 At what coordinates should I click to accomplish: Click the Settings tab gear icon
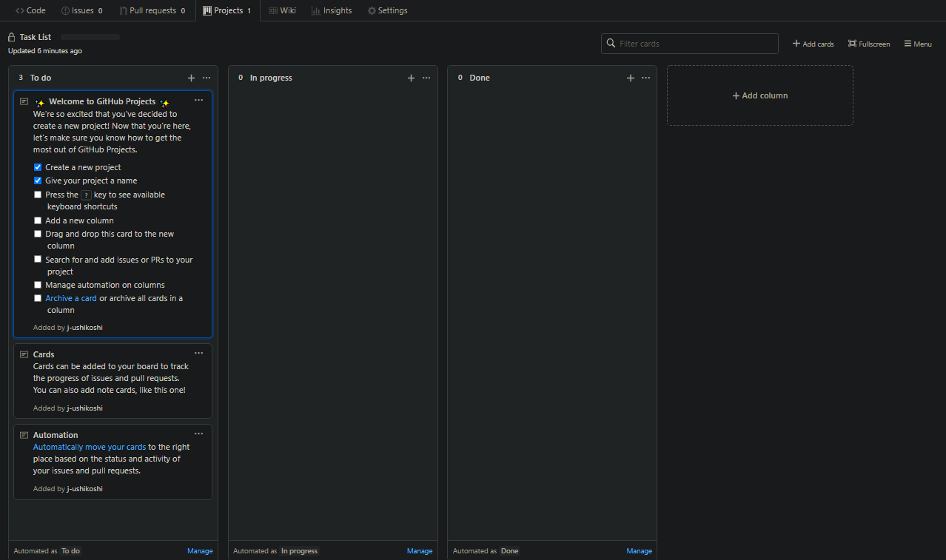(x=372, y=10)
